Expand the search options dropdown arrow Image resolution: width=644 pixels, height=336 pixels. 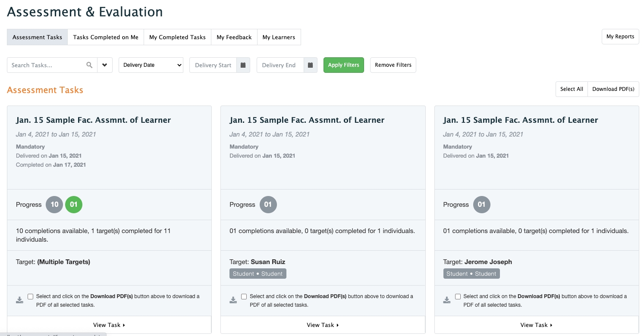[x=105, y=65]
